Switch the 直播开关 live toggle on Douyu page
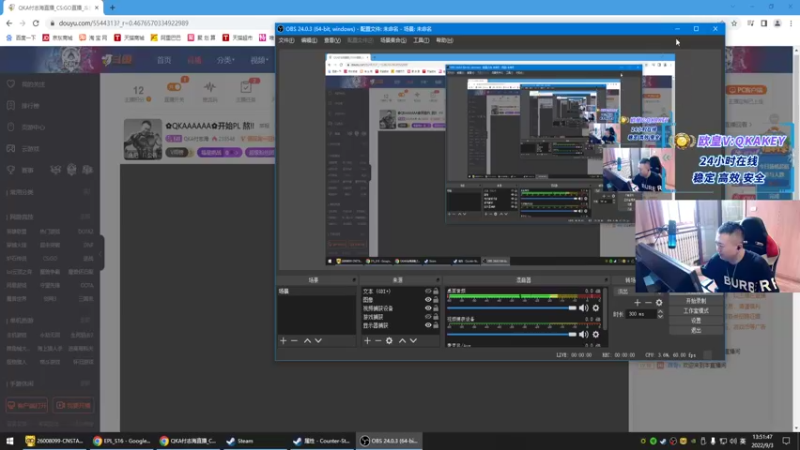 174,87
